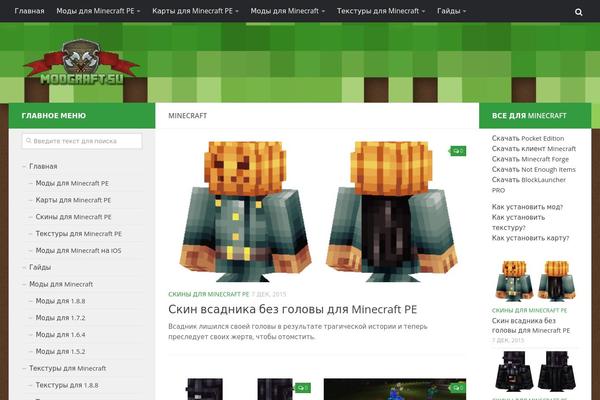Image resolution: width=600 pixels, height=400 pixels.
Task: Click Как установить карту? link
Action: tap(530, 238)
